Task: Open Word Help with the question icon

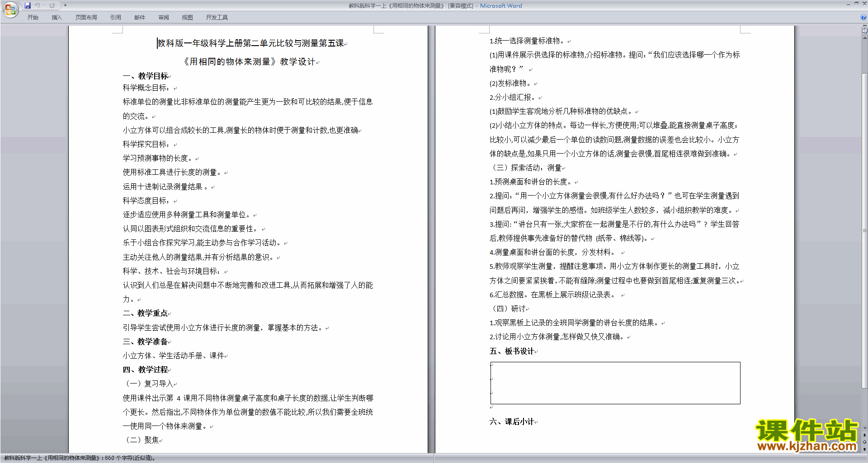Action: [863, 17]
